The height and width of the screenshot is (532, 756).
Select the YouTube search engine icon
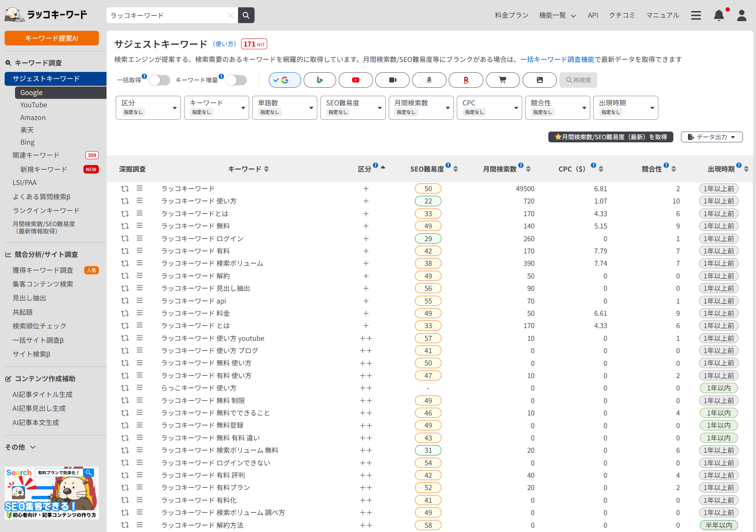pyautogui.click(x=355, y=80)
